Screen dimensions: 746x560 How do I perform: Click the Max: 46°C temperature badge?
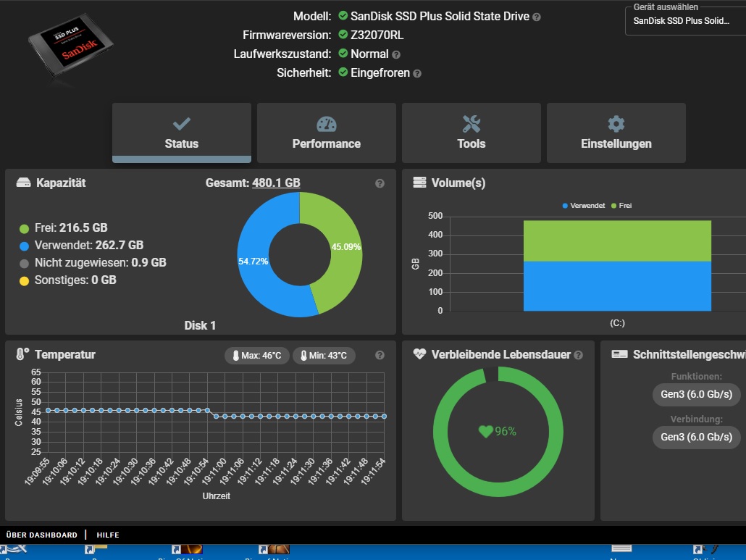(257, 356)
